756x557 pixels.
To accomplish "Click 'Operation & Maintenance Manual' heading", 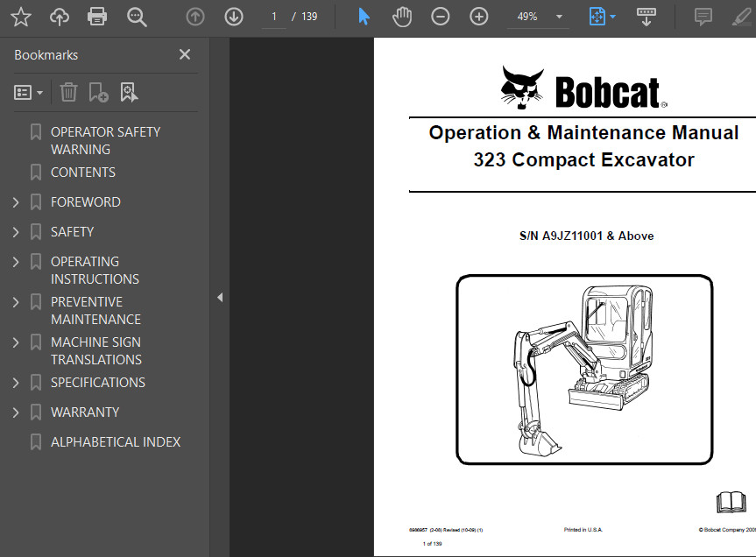I will pyautogui.click(x=584, y=132).
